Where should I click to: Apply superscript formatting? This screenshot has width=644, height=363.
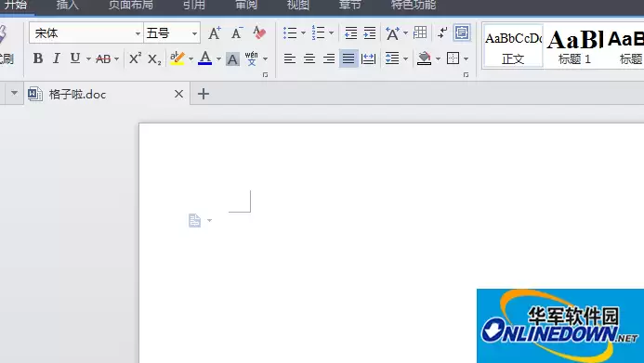pos(135,58)
